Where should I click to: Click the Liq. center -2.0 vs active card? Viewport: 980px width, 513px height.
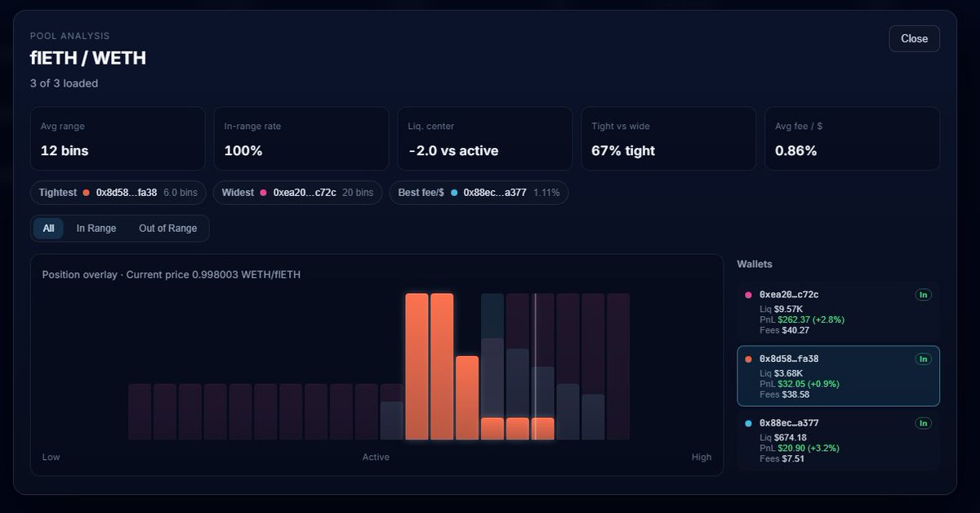[485, 139]
